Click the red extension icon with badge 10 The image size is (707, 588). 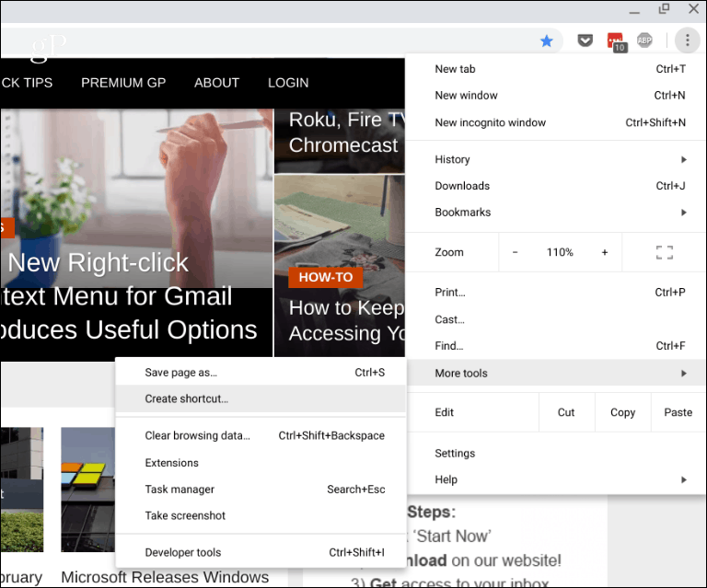[x=617, y=42]
